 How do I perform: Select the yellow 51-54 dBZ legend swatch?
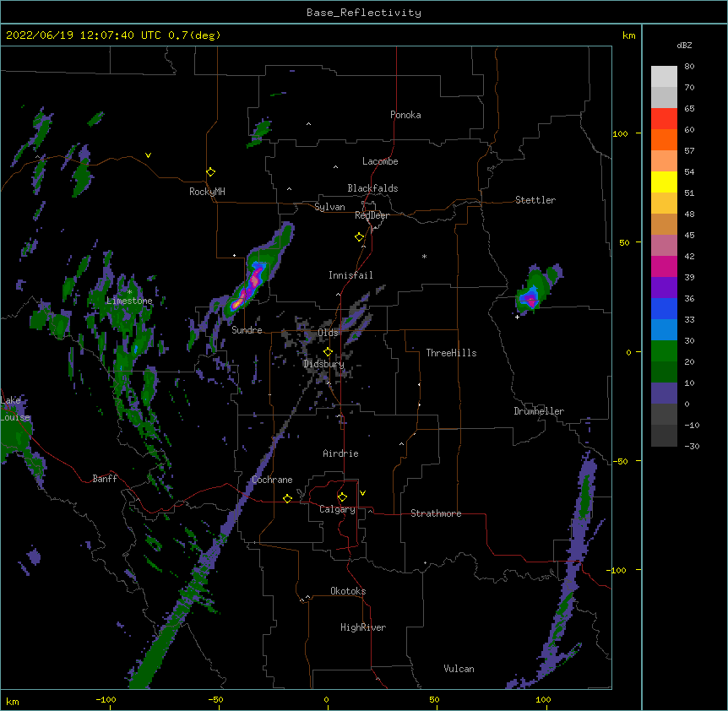pyautogui.click(x=664, y=182)
